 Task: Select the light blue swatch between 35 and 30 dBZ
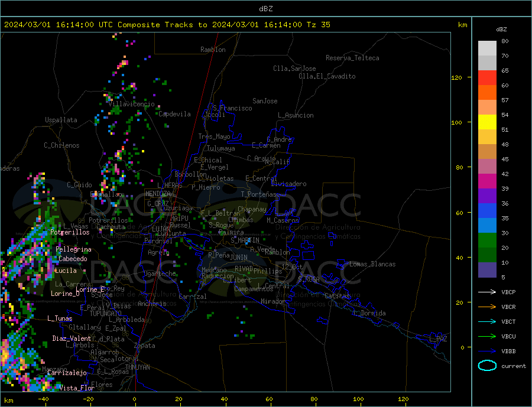[487, 226]
